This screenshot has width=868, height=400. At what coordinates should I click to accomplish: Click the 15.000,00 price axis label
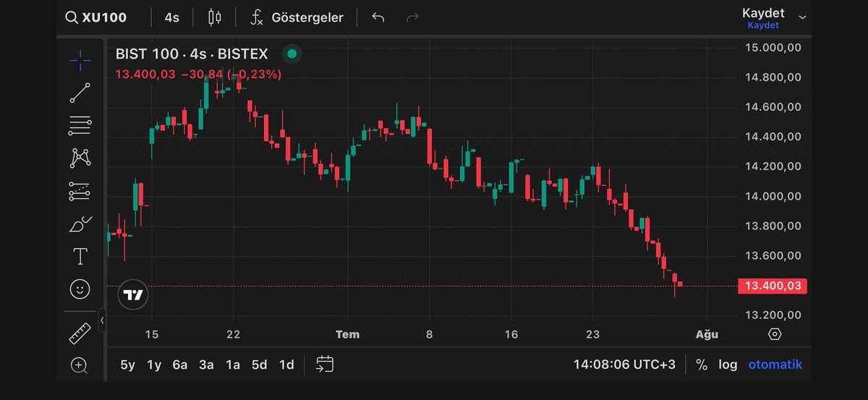point(773,48)
